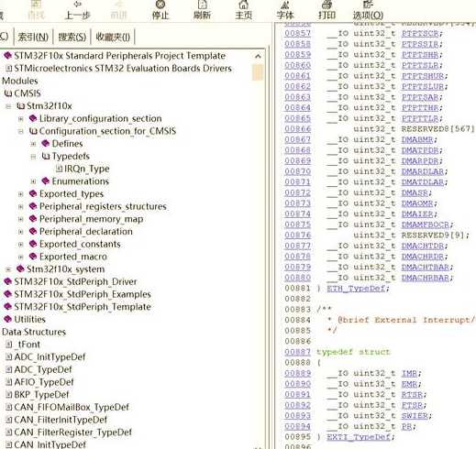The image size is (476, 449).
Task: Select the STM32F10x_StdPeriph_Examples tree item
Action: [83, 294]
